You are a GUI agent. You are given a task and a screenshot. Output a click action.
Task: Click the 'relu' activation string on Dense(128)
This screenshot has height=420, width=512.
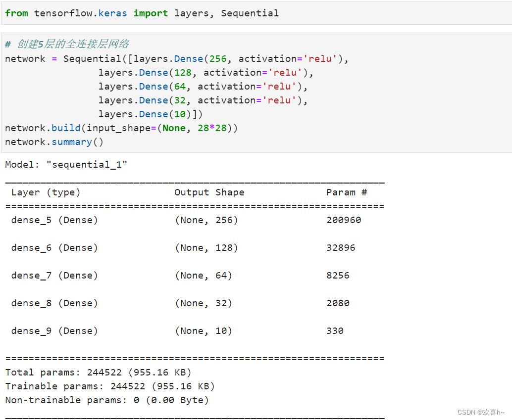(x=285, y=72)
